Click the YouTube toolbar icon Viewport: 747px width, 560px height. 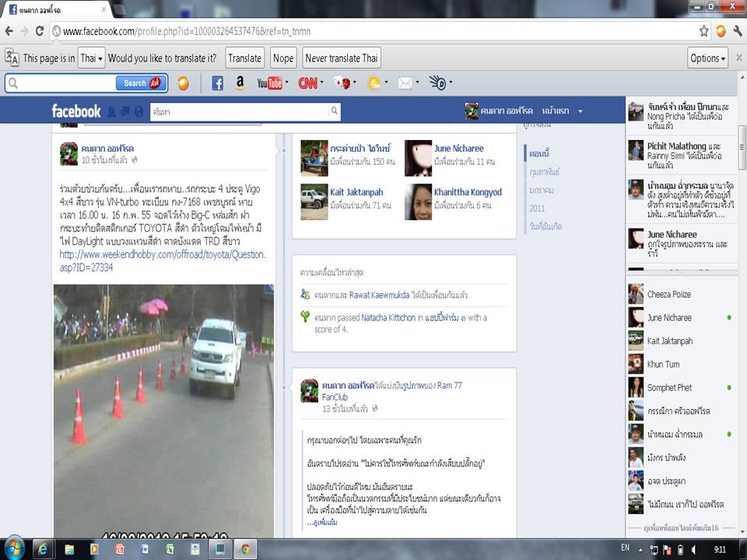coord(270,83)
